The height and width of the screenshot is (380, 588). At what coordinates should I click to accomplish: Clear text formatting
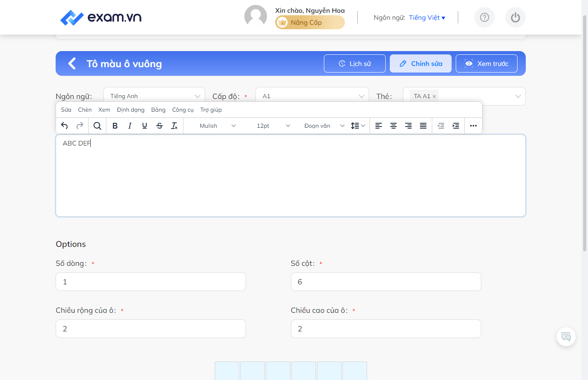click(x=174, y=126)
